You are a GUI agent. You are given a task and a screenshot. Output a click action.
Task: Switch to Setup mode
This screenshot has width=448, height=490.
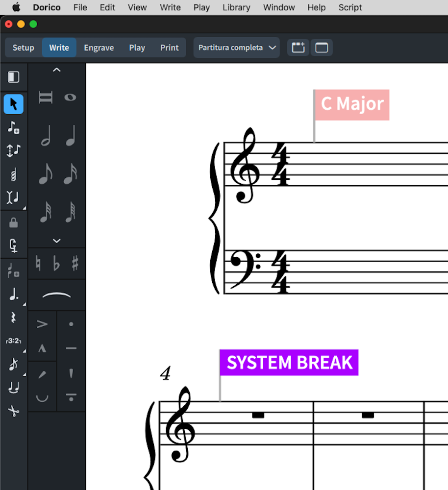pyautogui.click(x=24, y=48)
